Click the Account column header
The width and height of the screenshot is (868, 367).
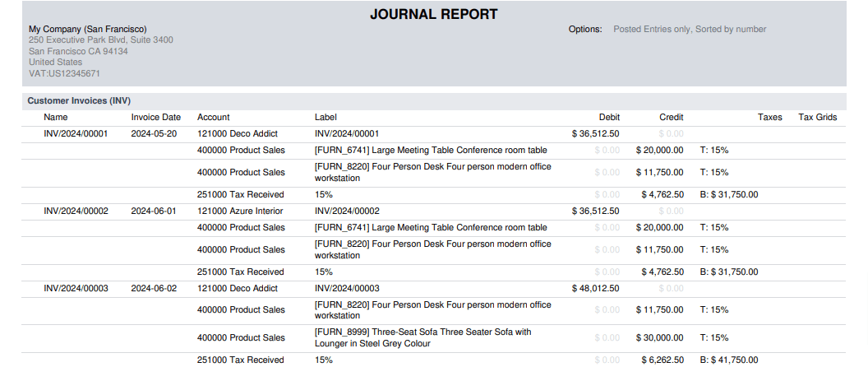pyautogui.click(x=213, y=117)
